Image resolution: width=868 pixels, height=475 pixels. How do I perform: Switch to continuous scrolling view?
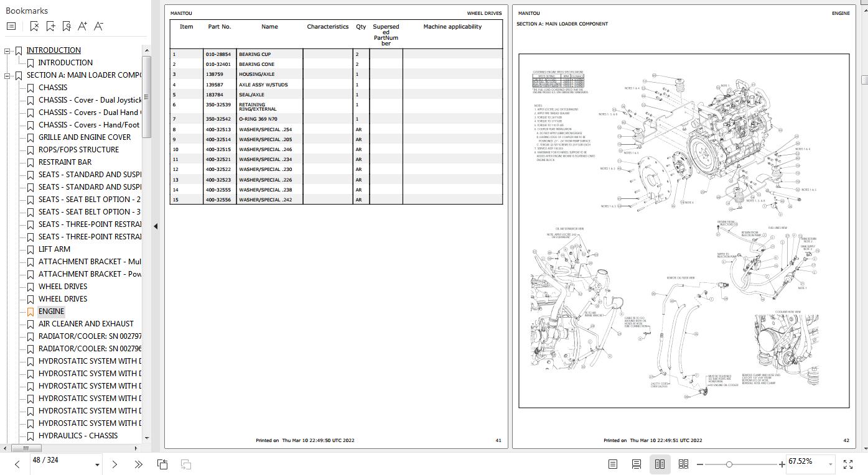(636, 464)
